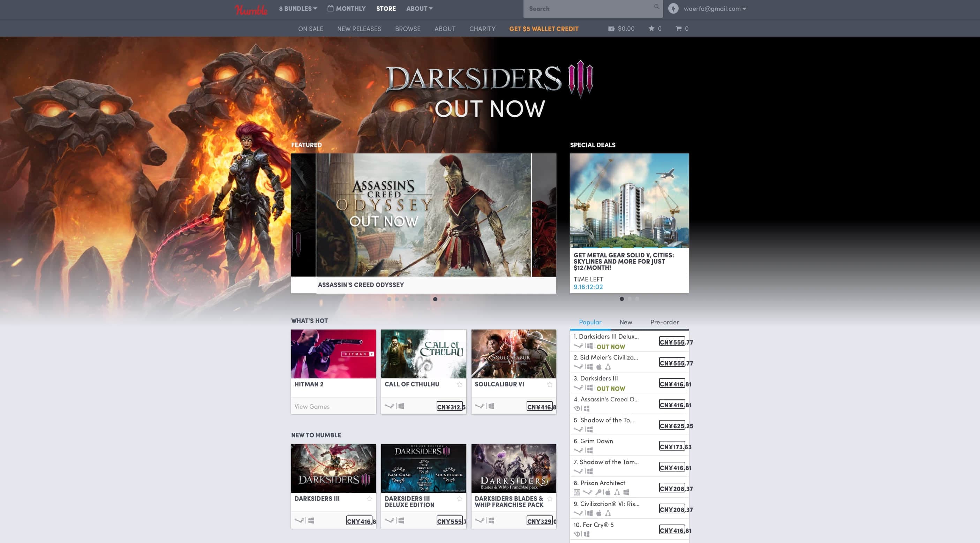
Task: Click the account avatar icon
Action: point(673,8)
